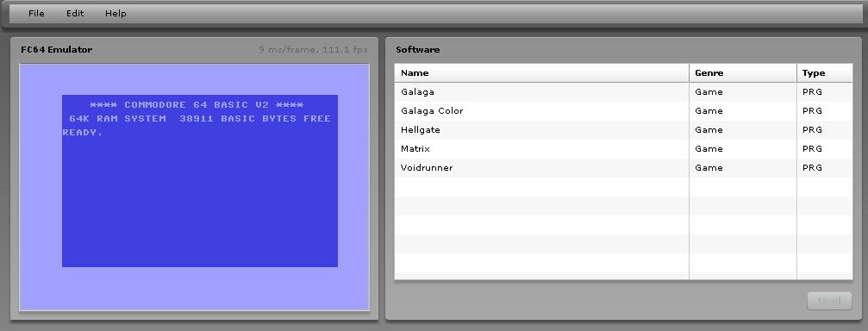The height and width of the screenshot is (331, 868).
Task: Click the Software panel title
Action: click(x=418, y=50)
